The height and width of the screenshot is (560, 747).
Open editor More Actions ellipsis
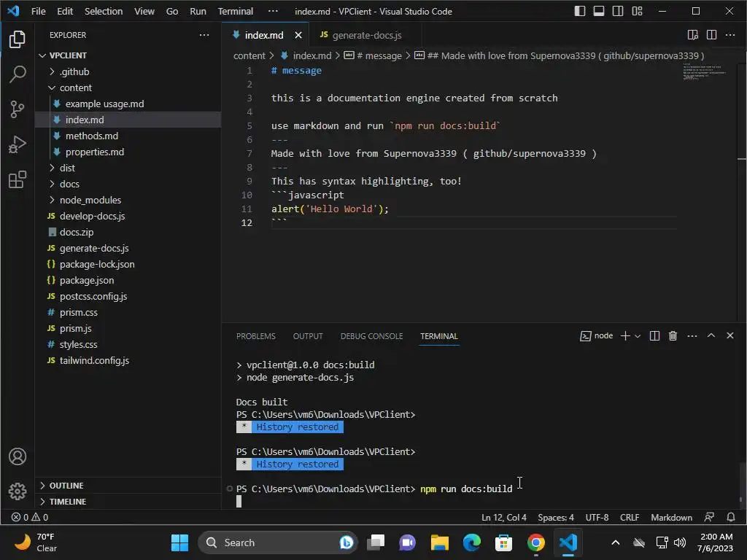click(729, 35)
